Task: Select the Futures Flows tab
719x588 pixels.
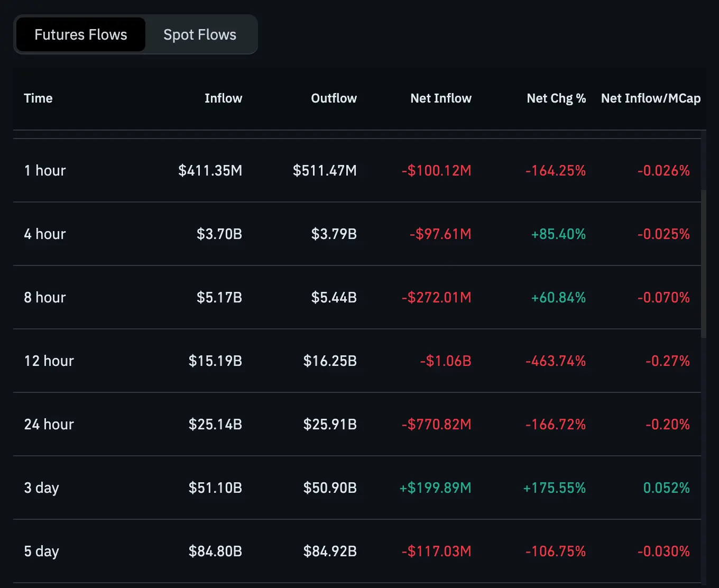Action: coord(80,34)
